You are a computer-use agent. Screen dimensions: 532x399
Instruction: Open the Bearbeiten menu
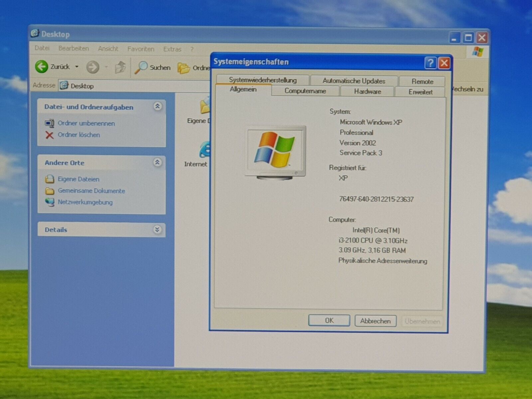coord(74,49)
